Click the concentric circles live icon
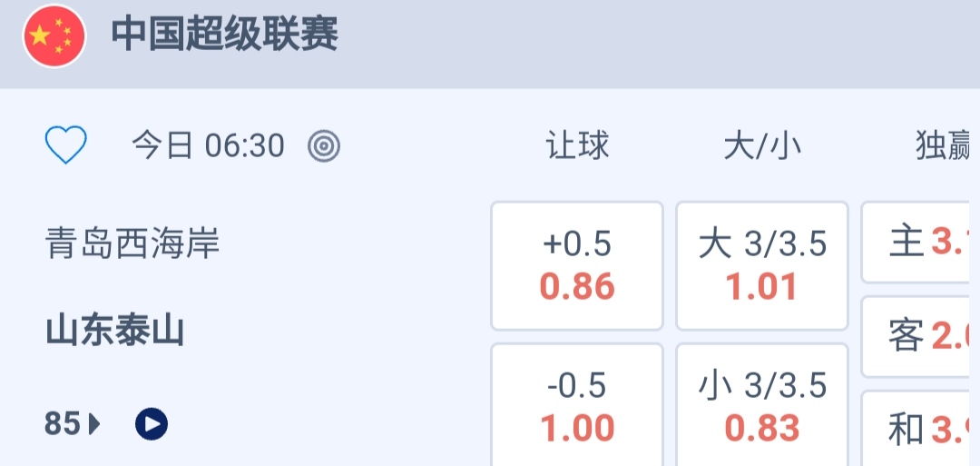This screenshot has height=466, width=980. (x=324, y=145)
